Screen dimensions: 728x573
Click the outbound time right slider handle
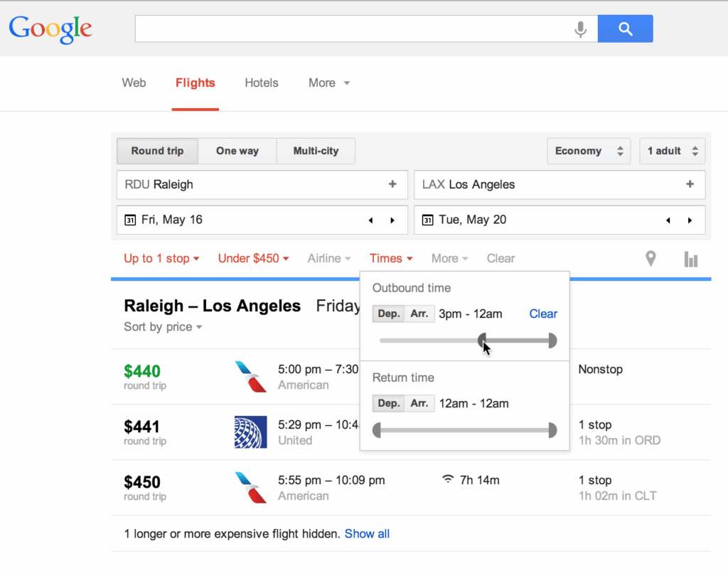552,341
